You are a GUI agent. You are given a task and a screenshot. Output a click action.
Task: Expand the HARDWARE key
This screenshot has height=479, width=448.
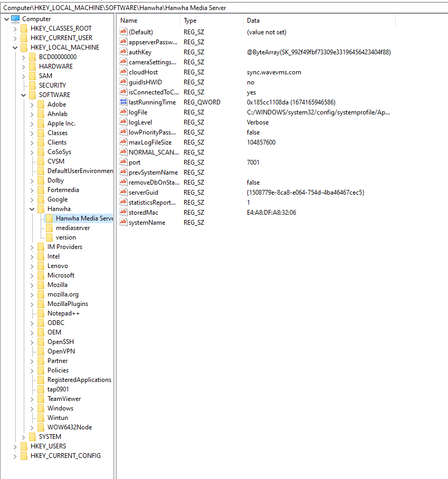(24, 66)
